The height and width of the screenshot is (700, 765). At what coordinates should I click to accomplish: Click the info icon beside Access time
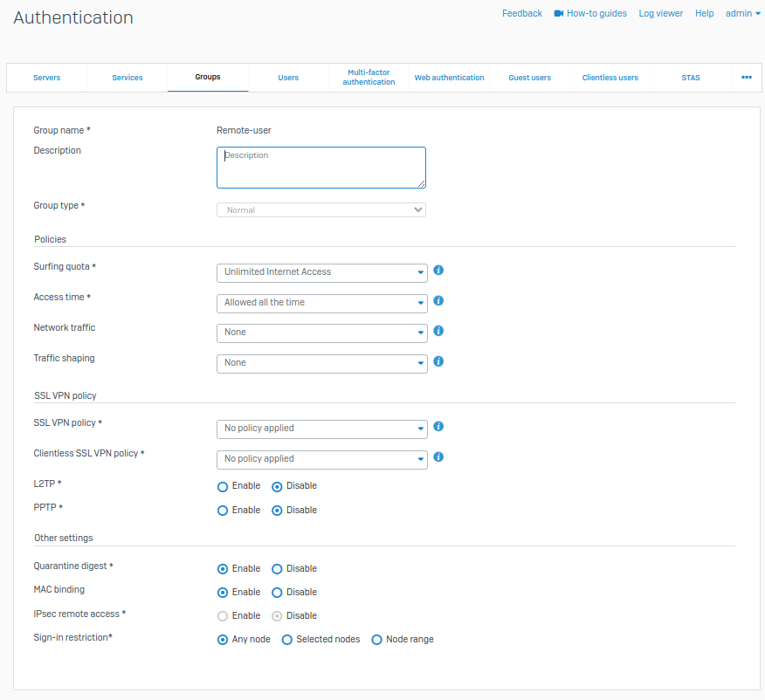[x=438, y=301]
